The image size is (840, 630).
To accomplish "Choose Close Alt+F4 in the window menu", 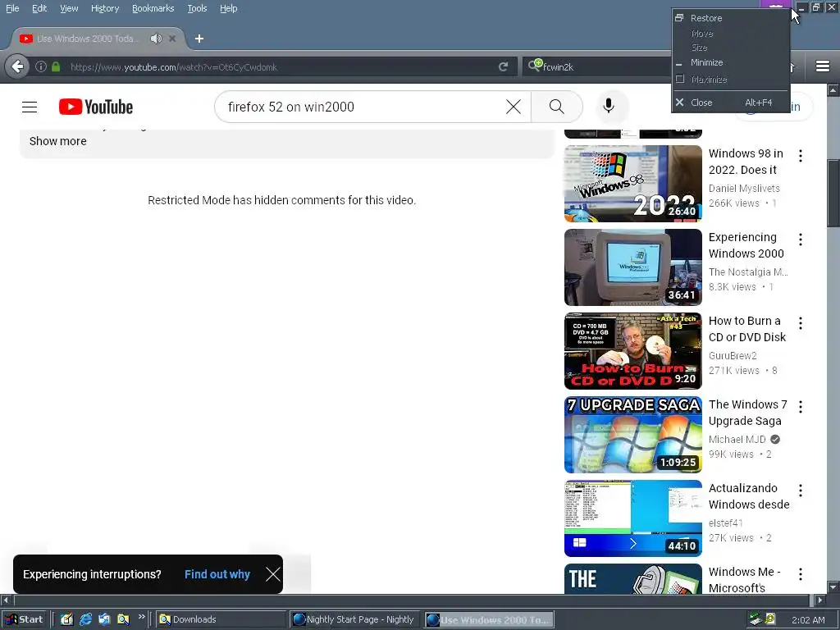I will click(731, 103).
